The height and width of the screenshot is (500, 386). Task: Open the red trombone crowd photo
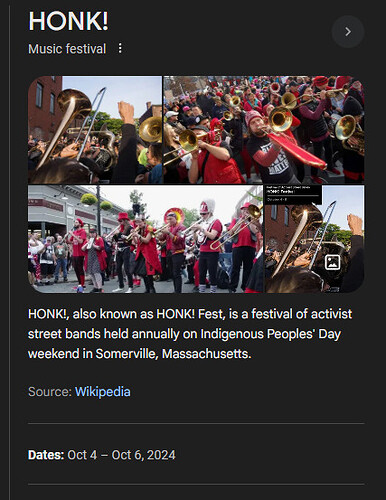point(264,130)
